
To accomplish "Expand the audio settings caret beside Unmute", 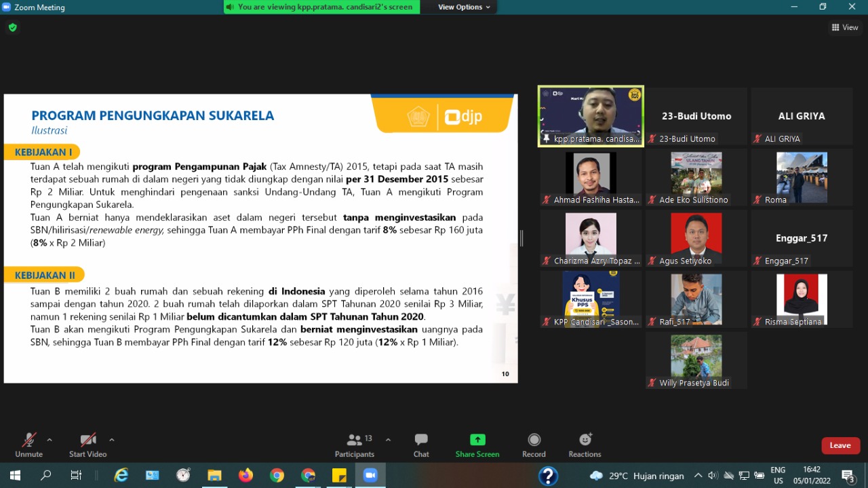I will (50, 440).
